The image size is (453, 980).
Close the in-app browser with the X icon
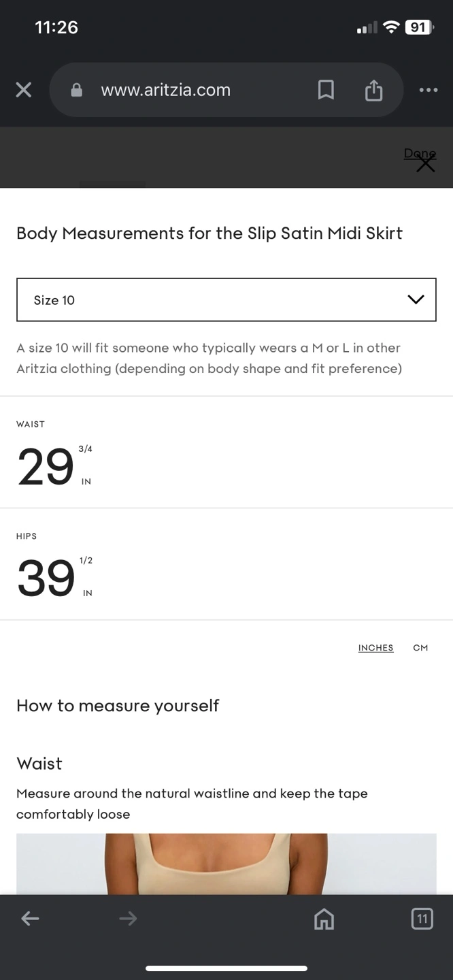coord(24,90)
